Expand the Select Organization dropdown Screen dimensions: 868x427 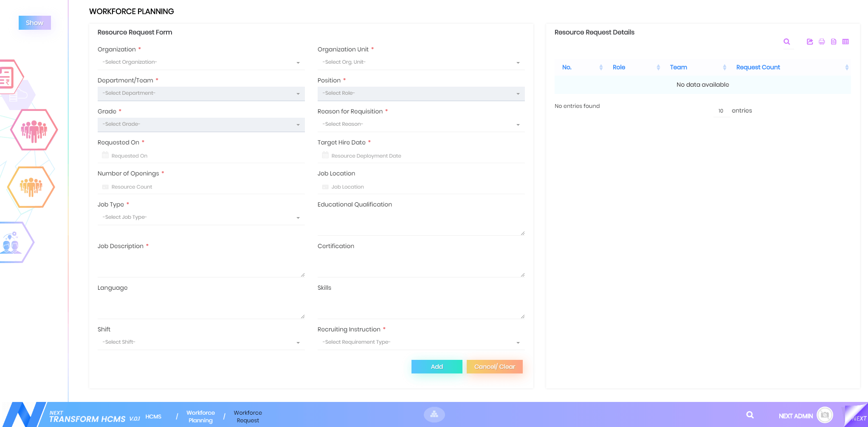(x=201, y=62)
